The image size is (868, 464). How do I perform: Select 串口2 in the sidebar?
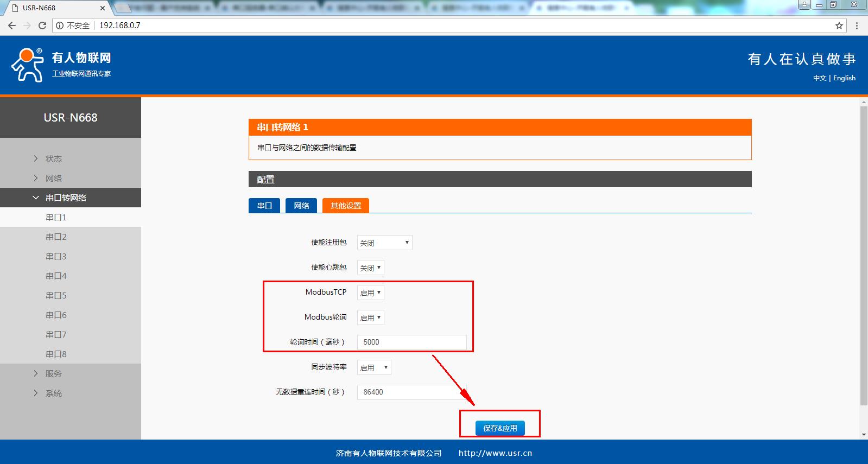(56, 237)
